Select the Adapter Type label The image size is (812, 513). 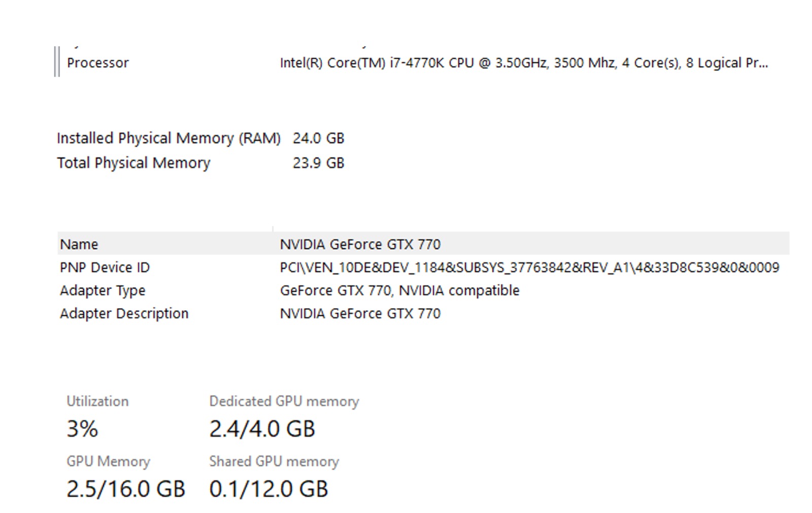(103, 290)
